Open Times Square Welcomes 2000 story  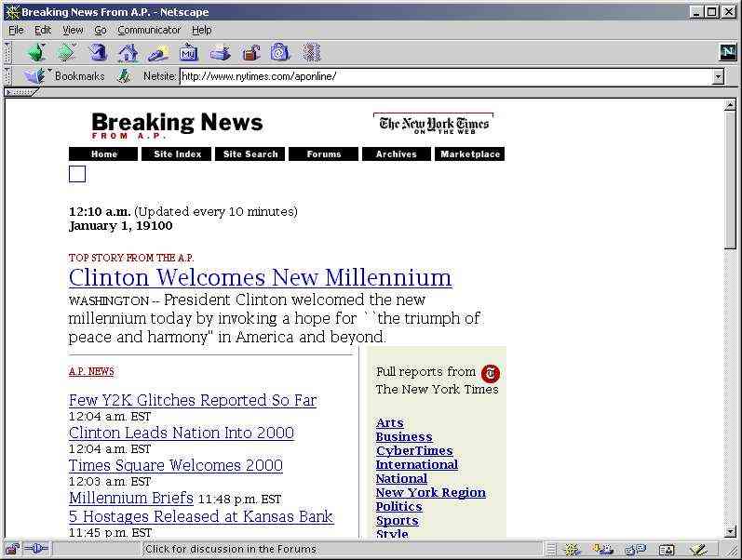click(x=176, y=465)
